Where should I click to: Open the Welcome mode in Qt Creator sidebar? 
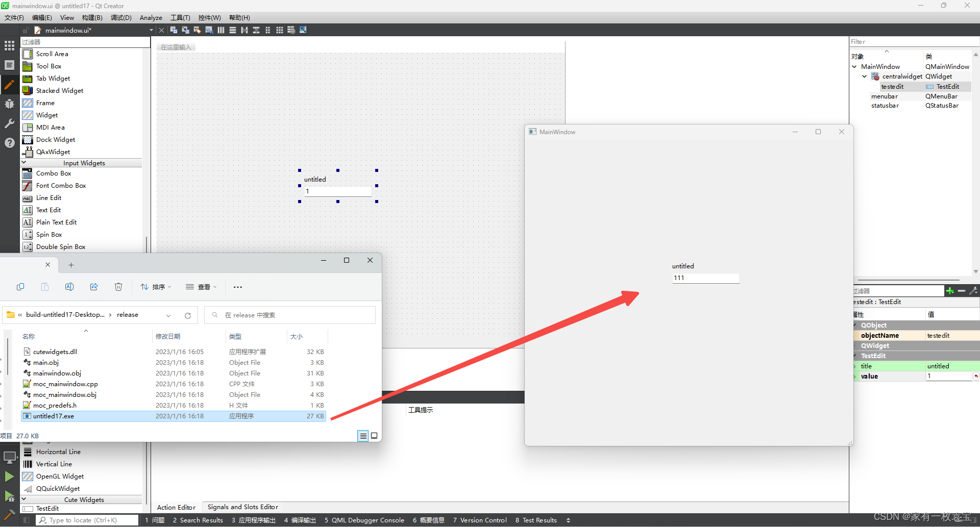(x=9, y=45)
